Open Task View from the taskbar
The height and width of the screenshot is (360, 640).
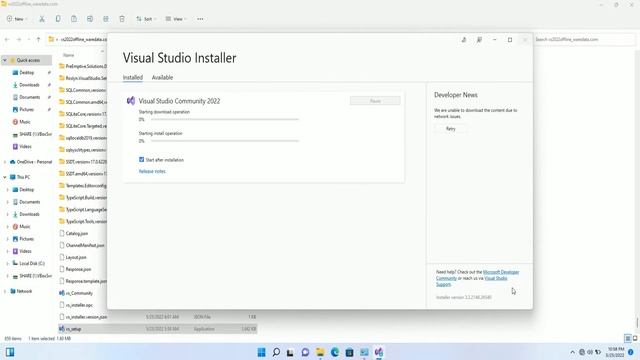(290, 352)
